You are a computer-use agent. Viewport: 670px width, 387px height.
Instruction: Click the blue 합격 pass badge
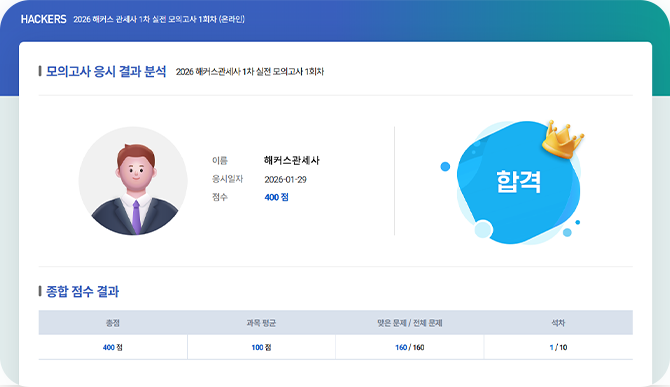(518, 182)
